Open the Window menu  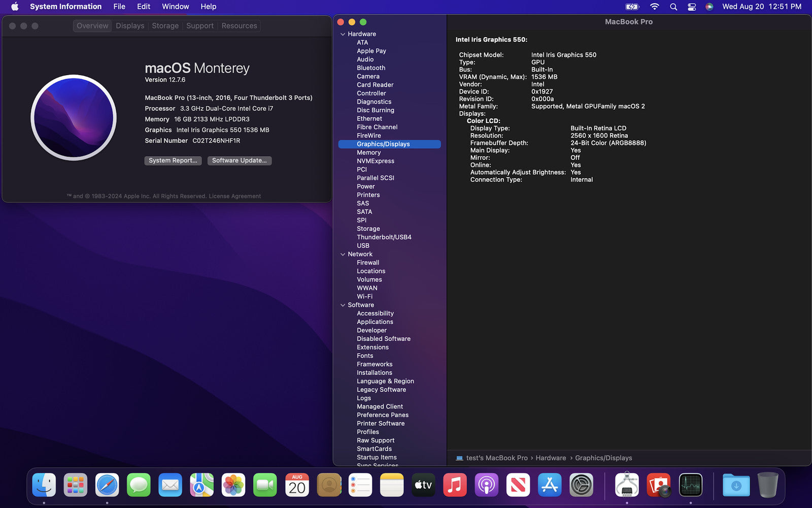click(175, 7)
